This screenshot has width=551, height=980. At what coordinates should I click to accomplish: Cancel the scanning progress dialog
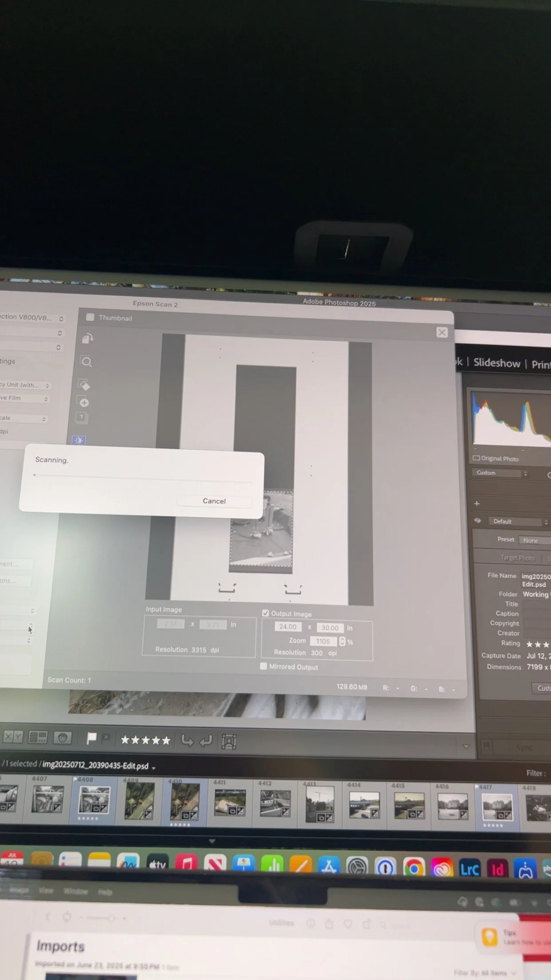[214, 501]
